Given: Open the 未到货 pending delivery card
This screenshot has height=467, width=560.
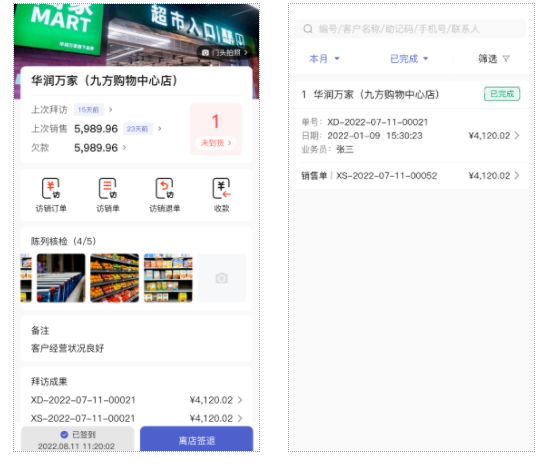Looking at the screenshot, I should [x=216, y=129].
